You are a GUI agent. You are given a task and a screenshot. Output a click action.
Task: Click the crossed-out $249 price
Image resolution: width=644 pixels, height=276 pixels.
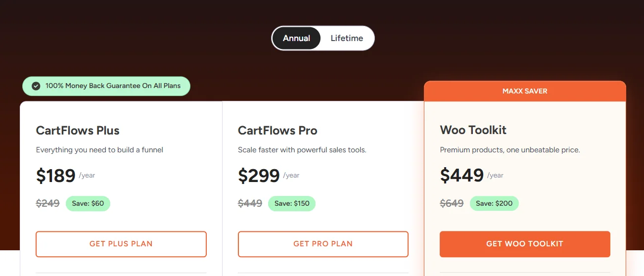47,203
